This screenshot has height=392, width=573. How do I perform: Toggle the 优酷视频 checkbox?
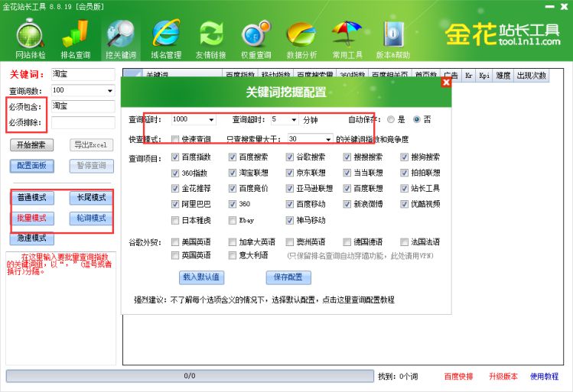point(404,204)
